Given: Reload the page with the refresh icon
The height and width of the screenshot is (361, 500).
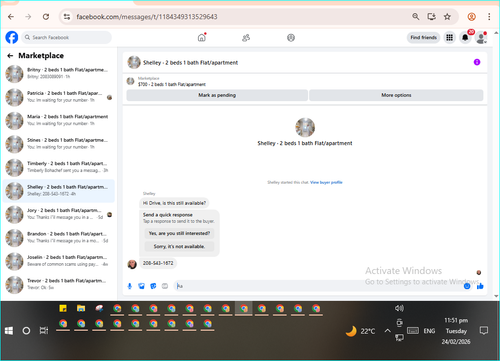Looking at the screenshot, I should 46,17.
